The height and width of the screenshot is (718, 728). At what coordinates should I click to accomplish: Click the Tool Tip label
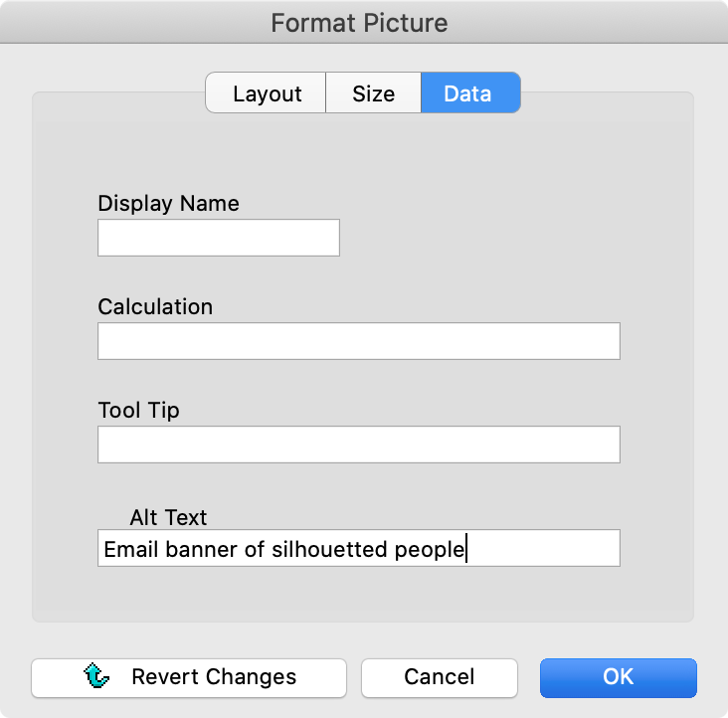(x=138, y=410)
